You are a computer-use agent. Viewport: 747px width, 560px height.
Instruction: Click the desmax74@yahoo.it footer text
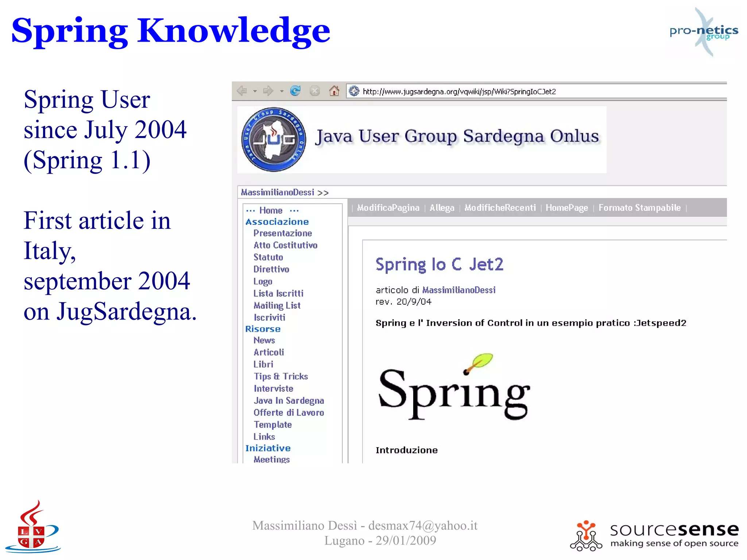coord(423,526)
